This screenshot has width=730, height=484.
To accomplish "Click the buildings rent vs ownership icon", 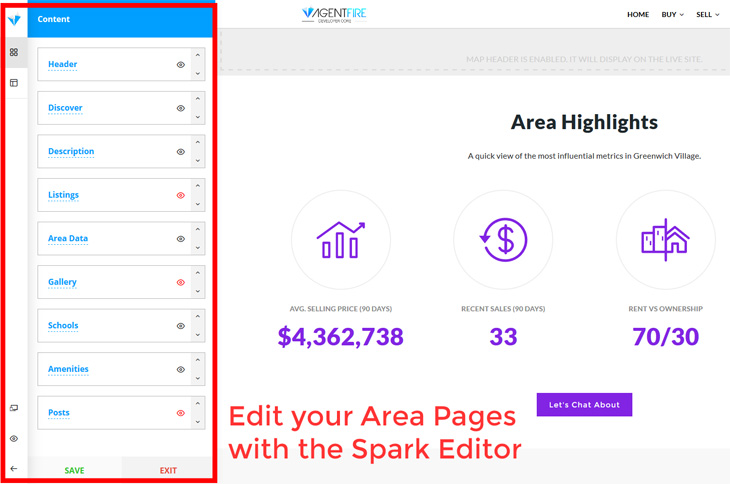I will (665, 240).
